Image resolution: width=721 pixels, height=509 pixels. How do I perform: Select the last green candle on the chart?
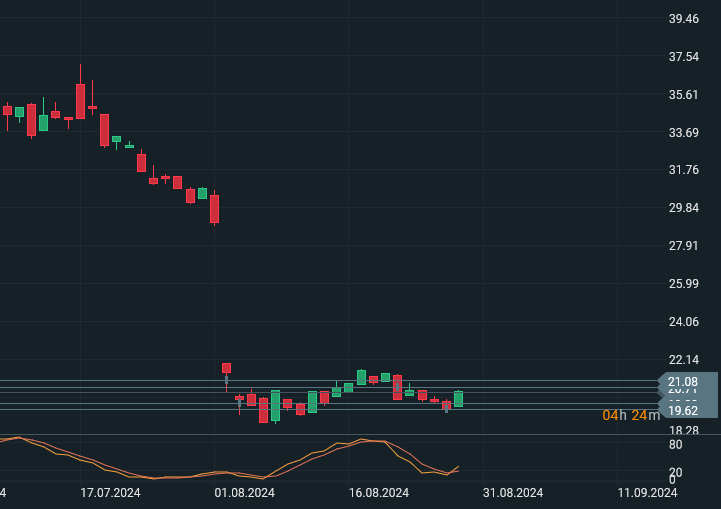point(458,399)
